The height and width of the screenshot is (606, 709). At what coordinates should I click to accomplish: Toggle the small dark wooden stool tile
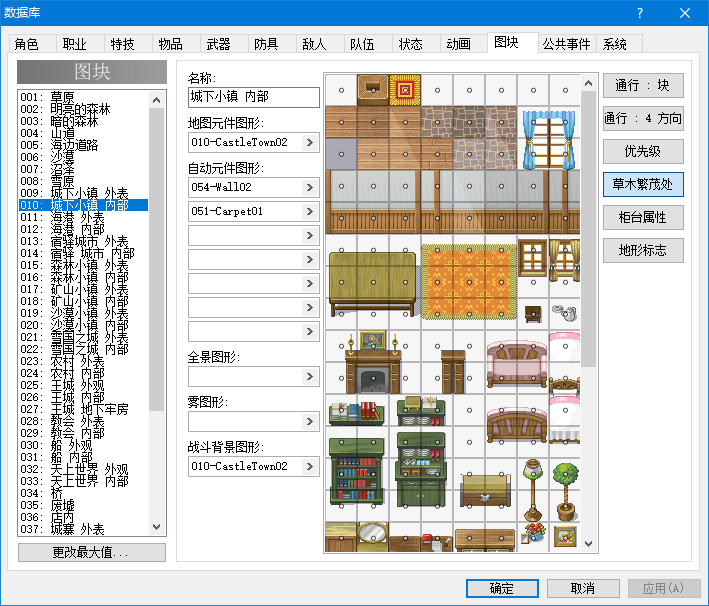[533, 314]
